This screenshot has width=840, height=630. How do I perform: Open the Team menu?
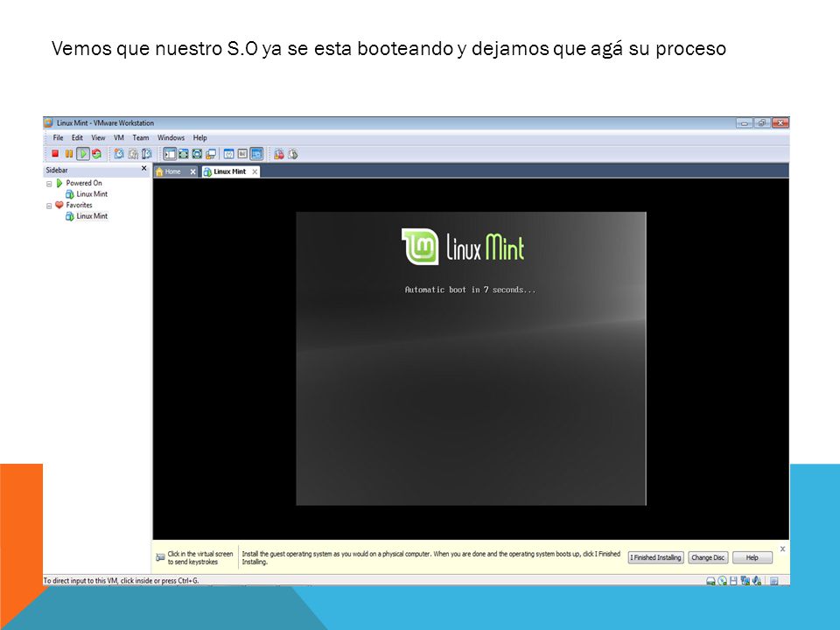coord(140,137)
